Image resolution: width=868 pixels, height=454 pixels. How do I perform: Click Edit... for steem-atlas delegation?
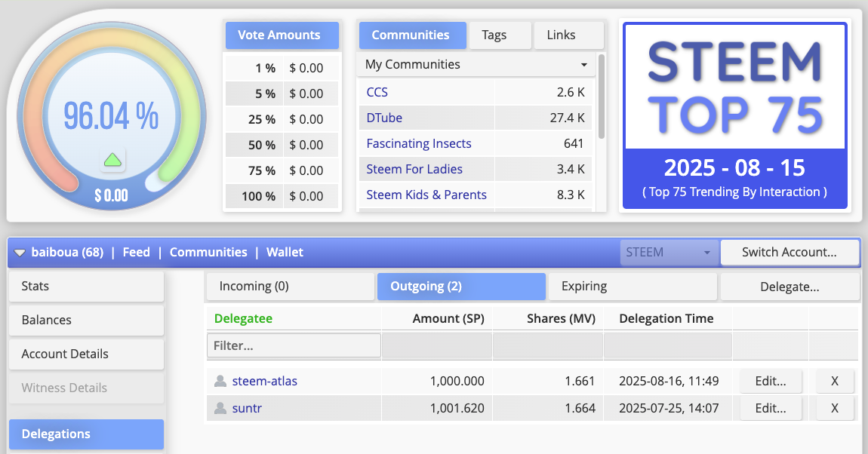click(x=771, y=381)
